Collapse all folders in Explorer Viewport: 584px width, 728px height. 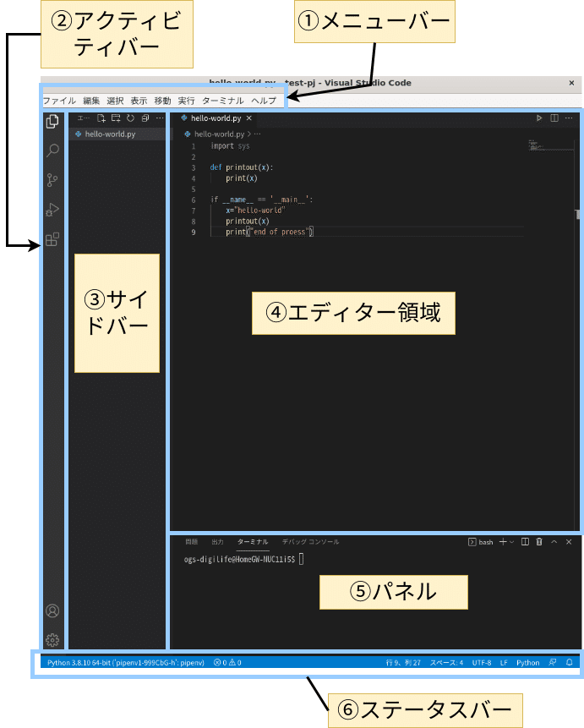point(145,118)
